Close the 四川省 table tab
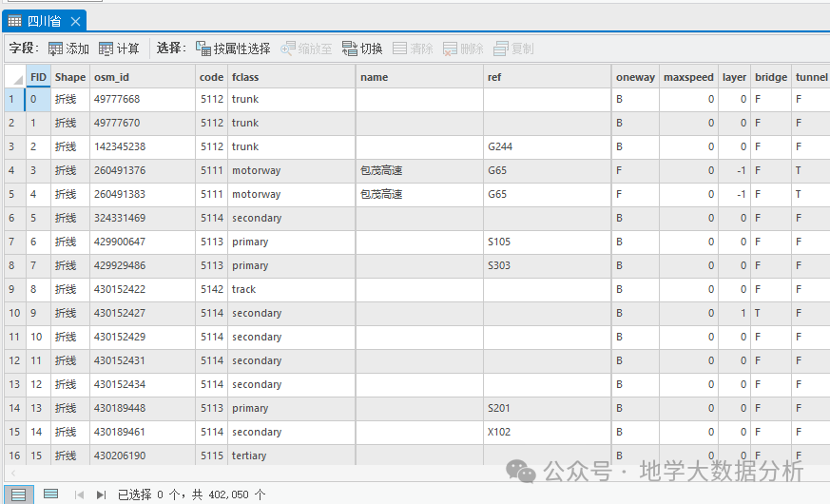Viewport: 830px width, 504px height. point(75,21)
